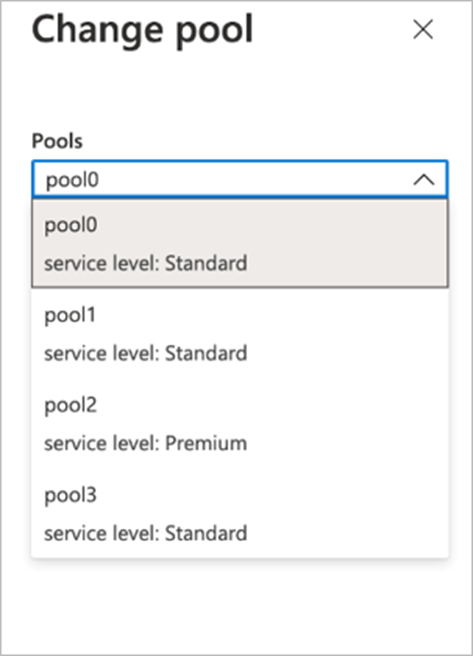473x656 pixels.
Task: Collapse the Pools dropdown using the chevron
Action: pyautogui.click(x=424, y=180)
